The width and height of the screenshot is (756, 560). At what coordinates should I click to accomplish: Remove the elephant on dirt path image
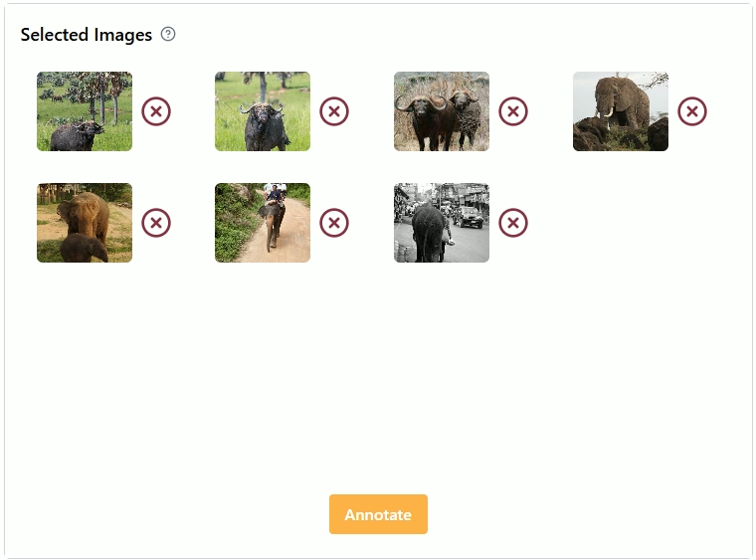click(334, 223)
